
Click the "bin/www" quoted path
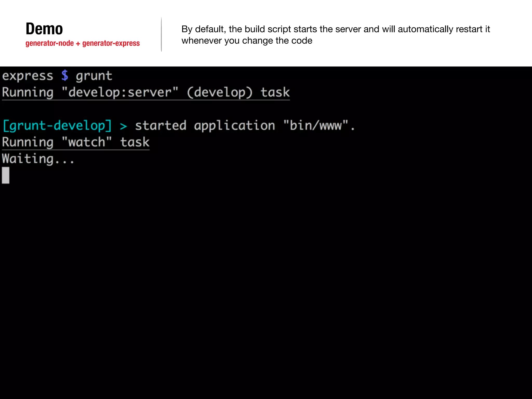click(316, 125)
